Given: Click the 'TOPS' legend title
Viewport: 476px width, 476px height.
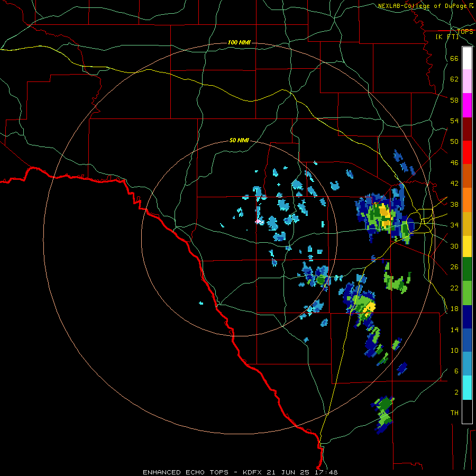Looking at the screenshot, I should tap(465, 31).
